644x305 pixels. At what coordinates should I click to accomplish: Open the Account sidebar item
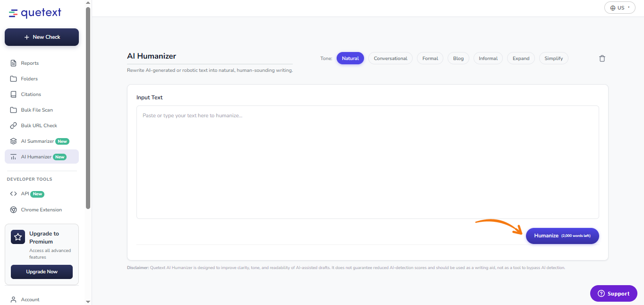click(x=42, y=299)
